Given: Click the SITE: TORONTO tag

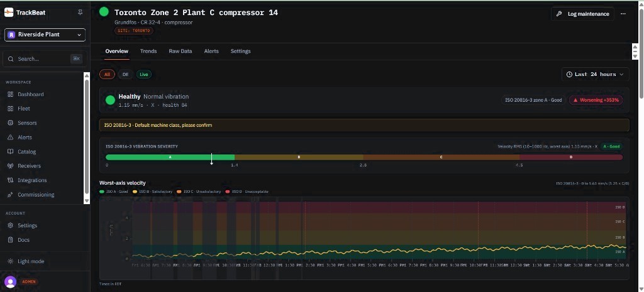Looking at the screenshot, I should tap(134, 31).
